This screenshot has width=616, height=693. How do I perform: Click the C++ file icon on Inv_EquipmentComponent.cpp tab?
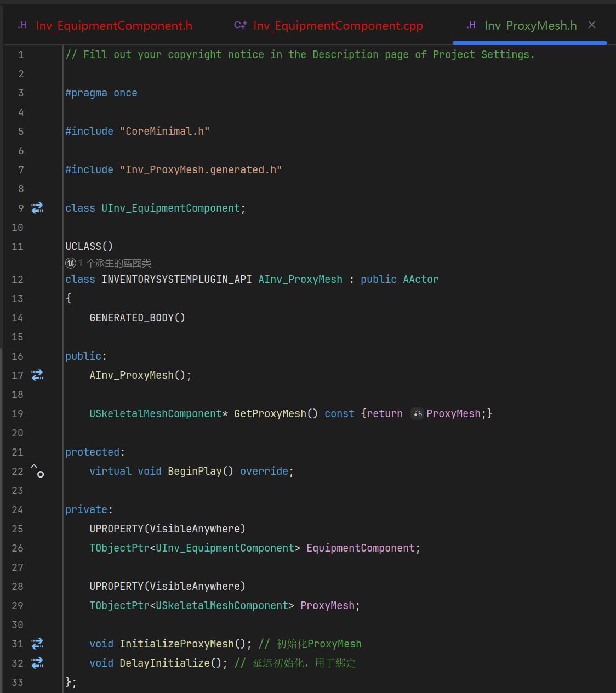click(240, 25)
